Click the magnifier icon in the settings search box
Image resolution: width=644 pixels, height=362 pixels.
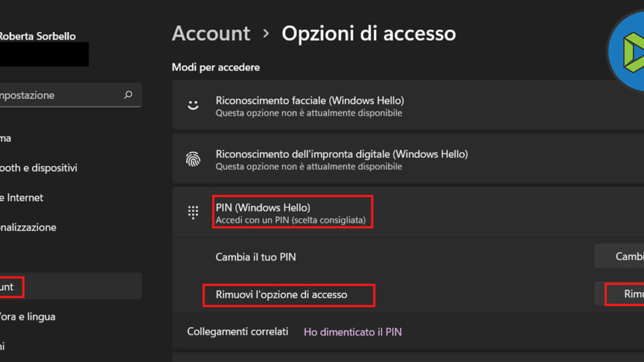[128, 95]
